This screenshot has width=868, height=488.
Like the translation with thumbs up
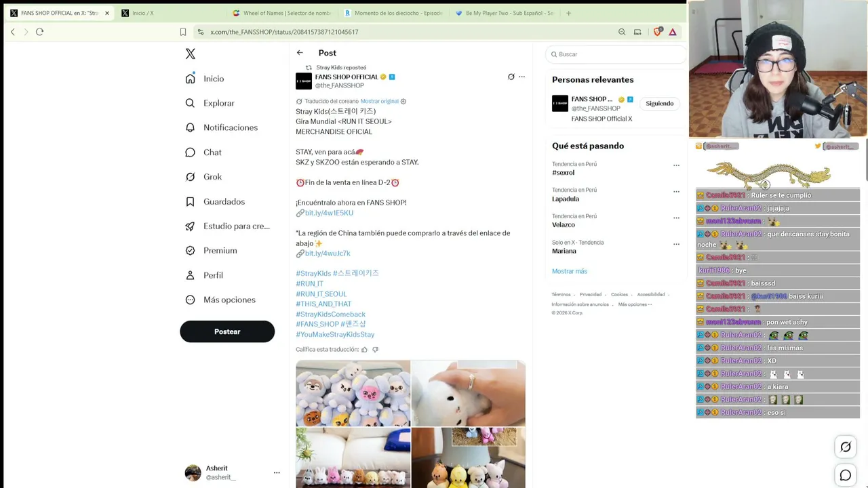[364, 350]
